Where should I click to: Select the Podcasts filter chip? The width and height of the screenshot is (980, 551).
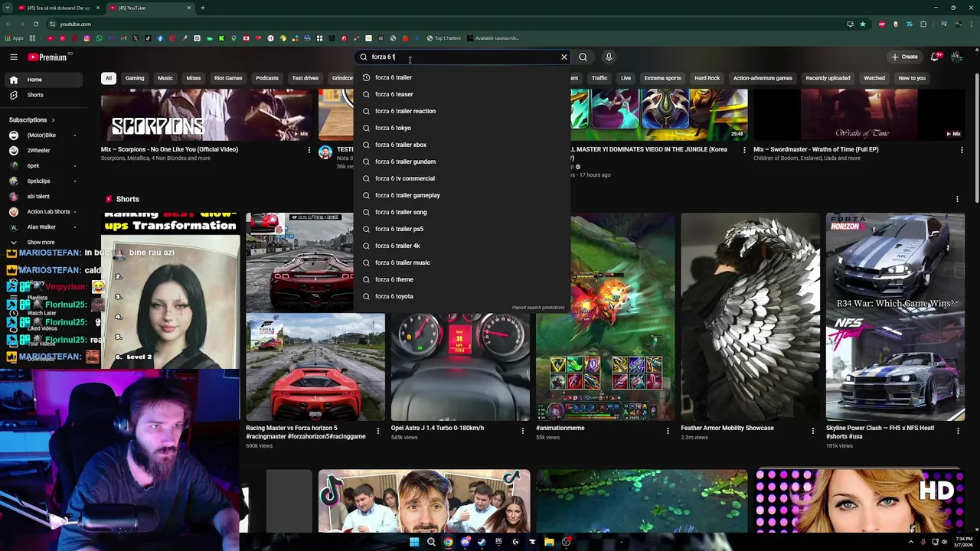[267, 78]
